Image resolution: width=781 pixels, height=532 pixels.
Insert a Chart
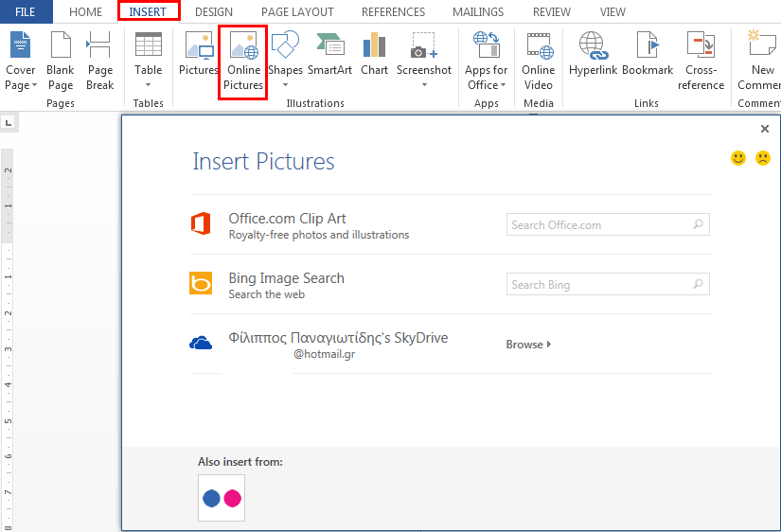[375, 54]
